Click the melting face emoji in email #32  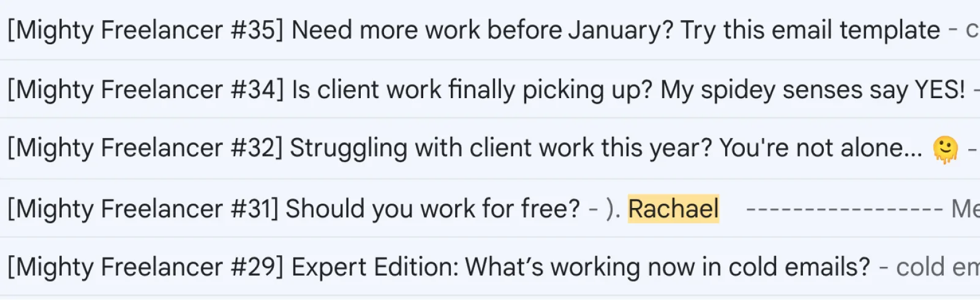pyautogui.click(x=945, y=149)
